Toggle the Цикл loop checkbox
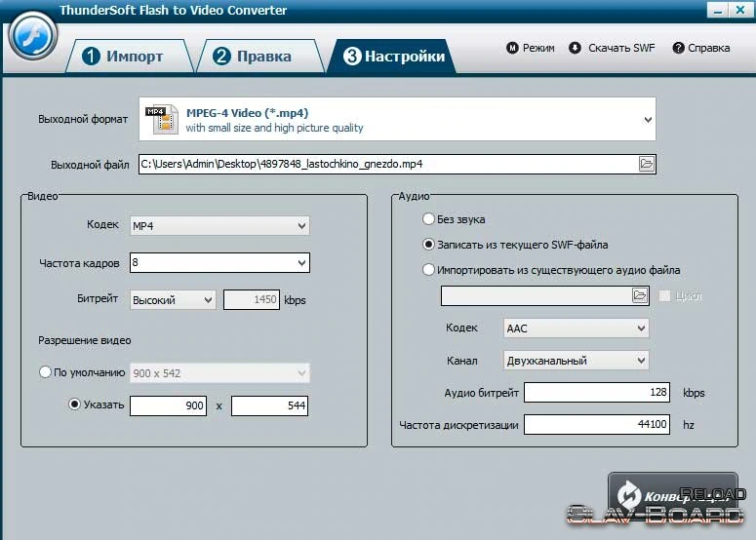The image size is (756, 540). point(664,295)
